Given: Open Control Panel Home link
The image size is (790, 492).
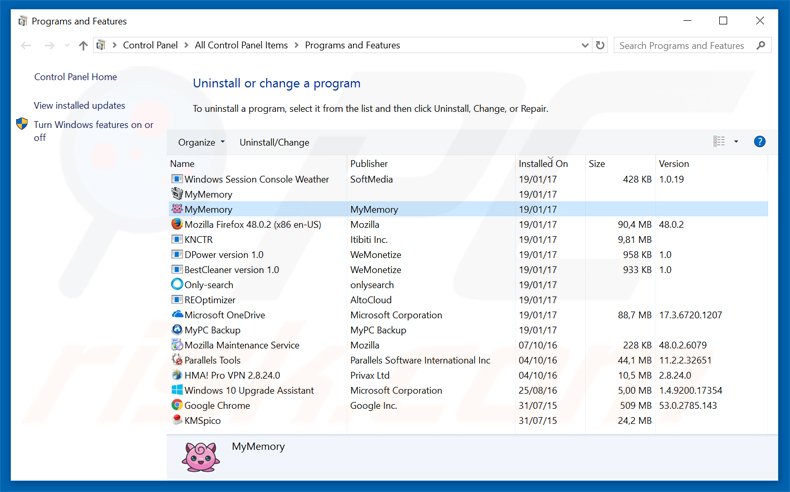Looking at the screenshot, I should (76, 77).
